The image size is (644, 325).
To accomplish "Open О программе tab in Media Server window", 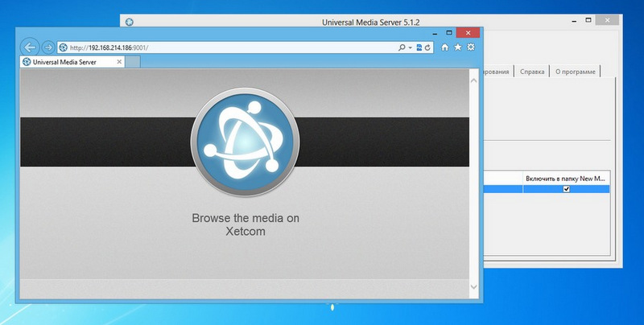I will 575,72.
